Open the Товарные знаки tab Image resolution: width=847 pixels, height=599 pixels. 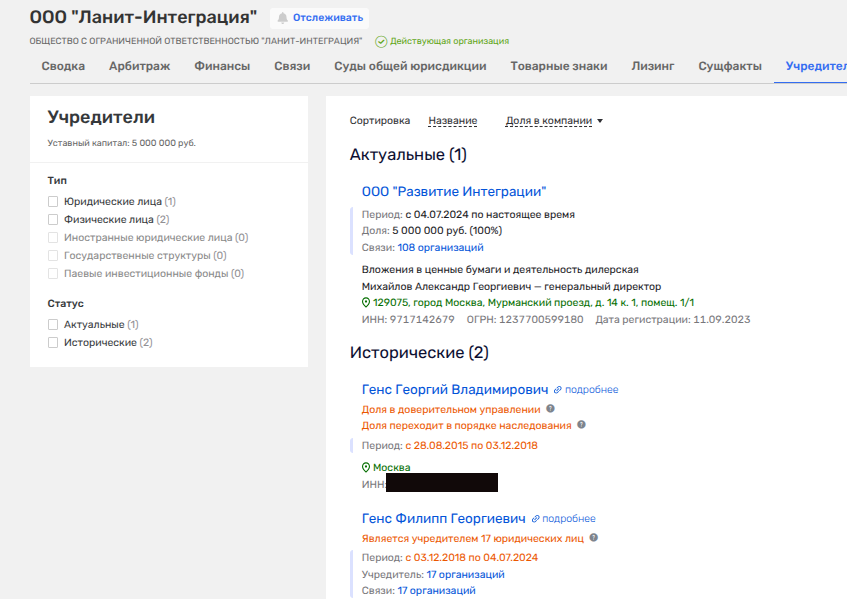click(x=558, y=66)
